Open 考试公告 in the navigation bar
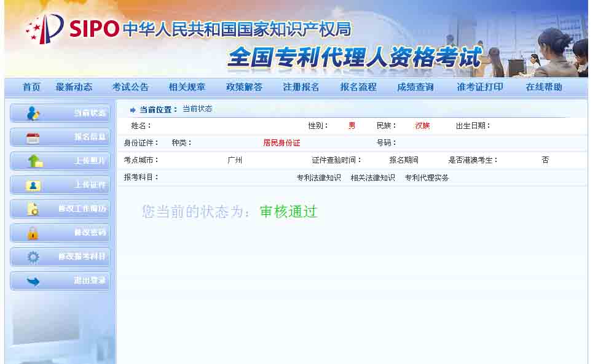This screenshot has height=364, width=598. (130, 87)
